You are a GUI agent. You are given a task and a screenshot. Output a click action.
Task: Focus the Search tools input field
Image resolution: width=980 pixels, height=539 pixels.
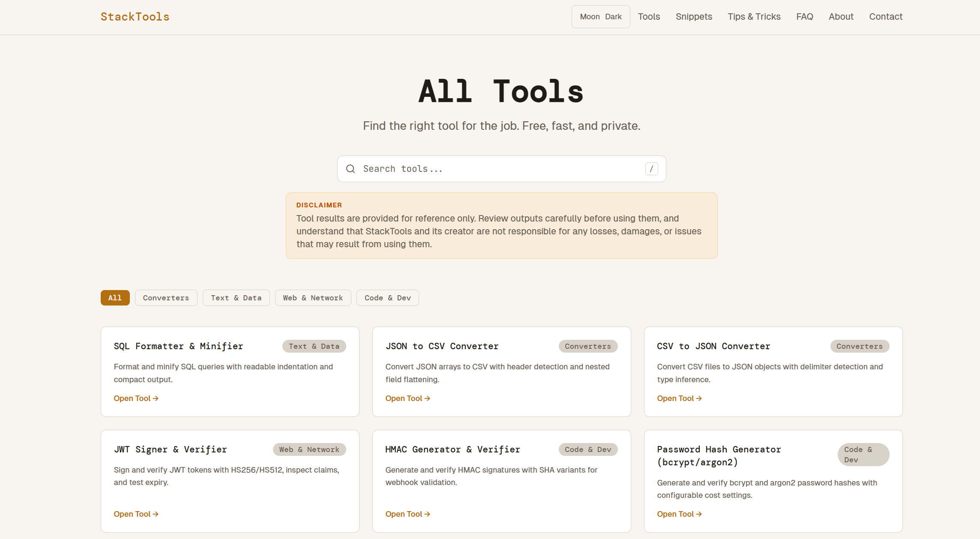tap(501, 169)
